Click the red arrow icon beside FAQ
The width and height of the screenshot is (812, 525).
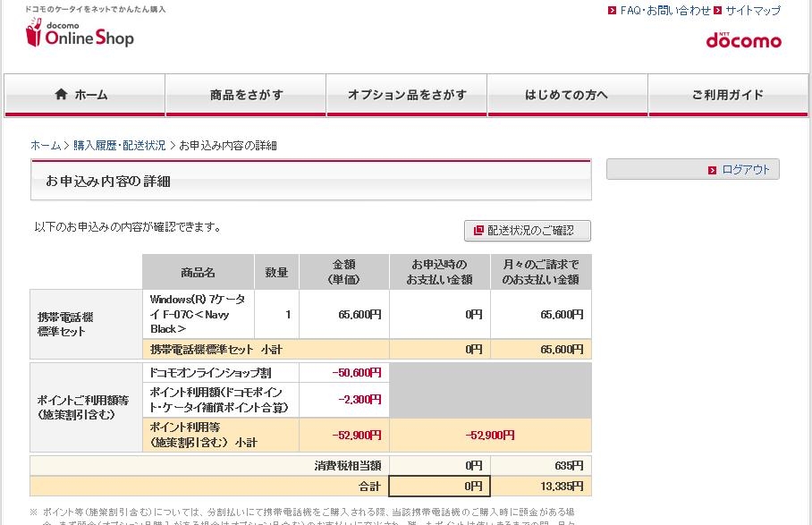pyautogui.click(x=612, y=11)
